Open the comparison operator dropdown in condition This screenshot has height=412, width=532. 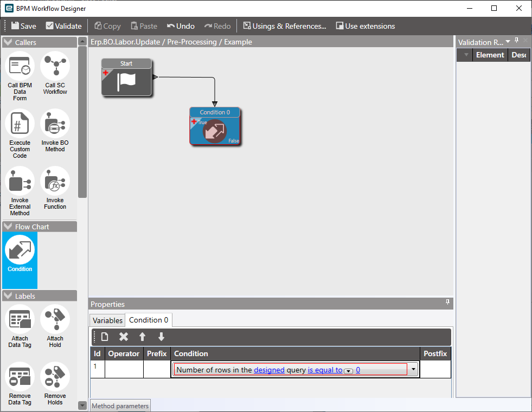349,371
